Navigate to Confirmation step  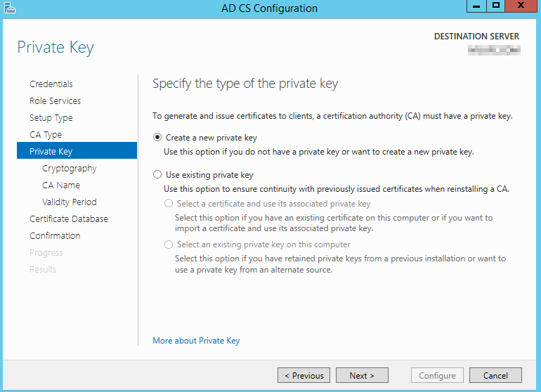pyautogui.click(x=55, y=236)
